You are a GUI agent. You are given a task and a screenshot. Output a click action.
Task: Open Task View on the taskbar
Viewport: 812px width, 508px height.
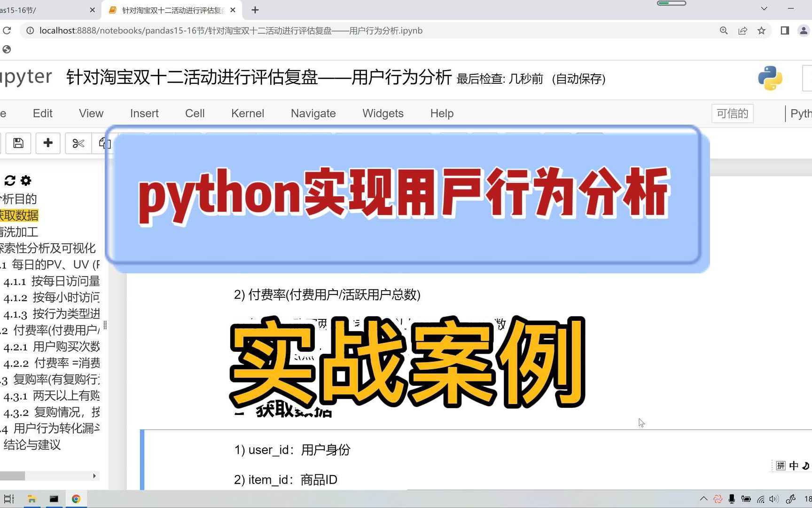(x=9, y=499)
